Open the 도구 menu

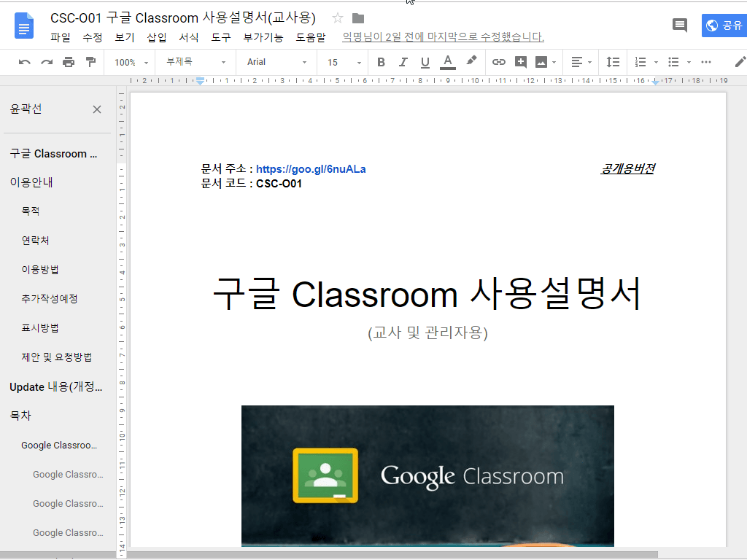(x=219, y=38)
